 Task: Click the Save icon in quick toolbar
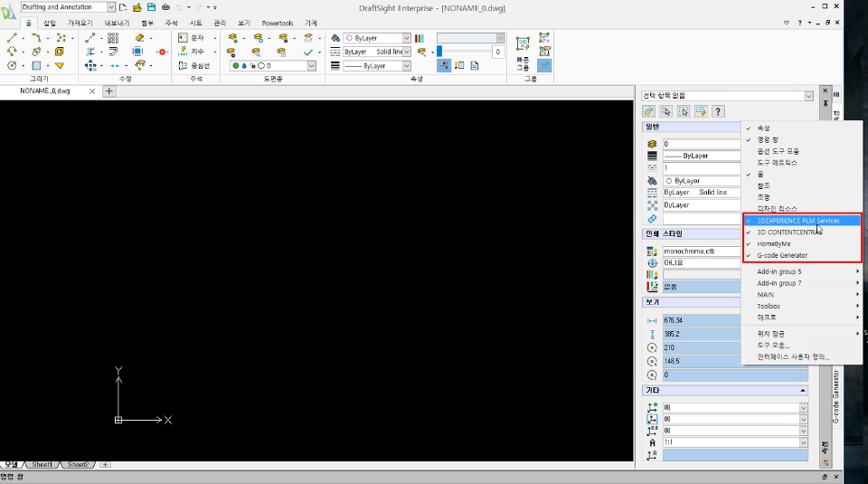(x=151, y=7)
